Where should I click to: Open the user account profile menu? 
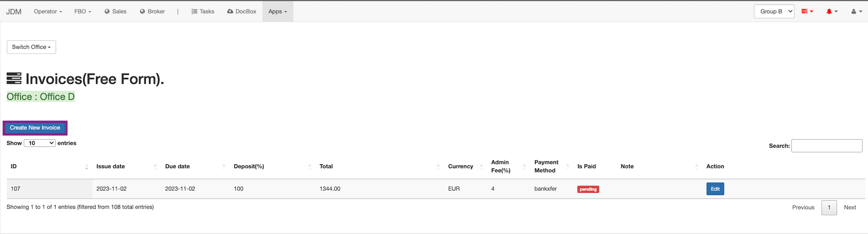point(856,12)
